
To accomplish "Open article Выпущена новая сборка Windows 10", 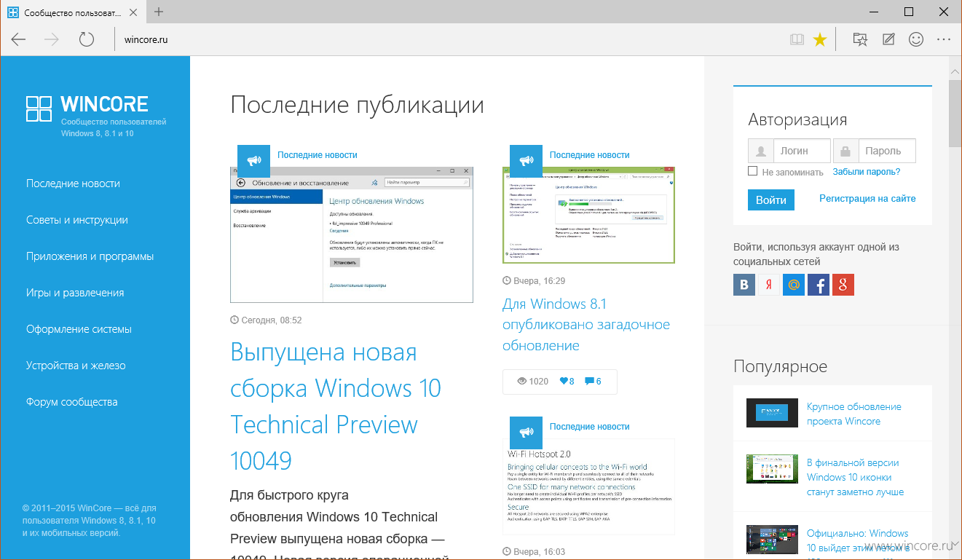I will [336, 406].
